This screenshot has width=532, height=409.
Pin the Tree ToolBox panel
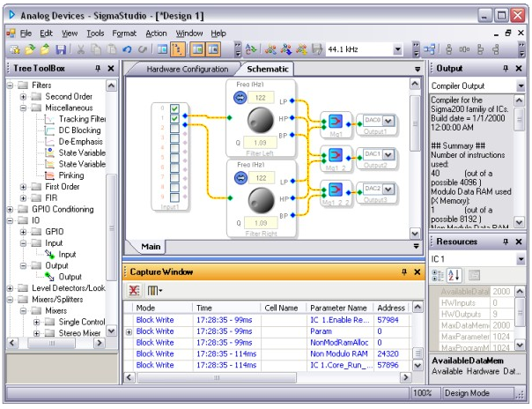tap(98, 69)
